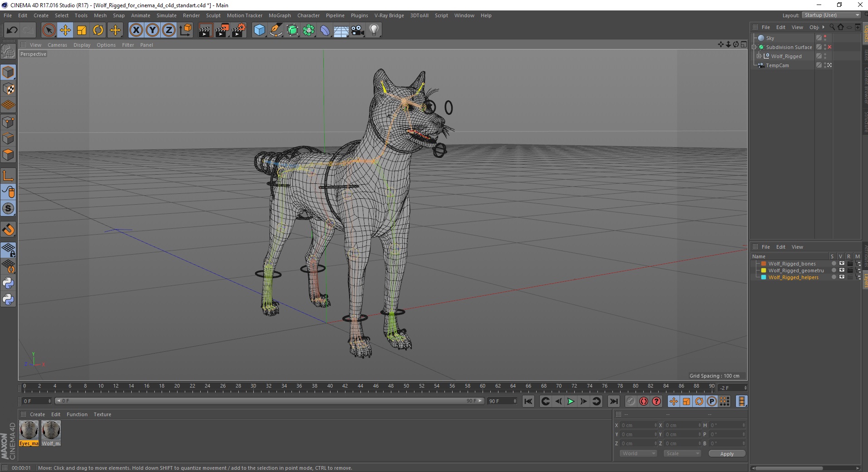Toggle Z axis lock
The image size is (868, 472).
tap(169, 30)
